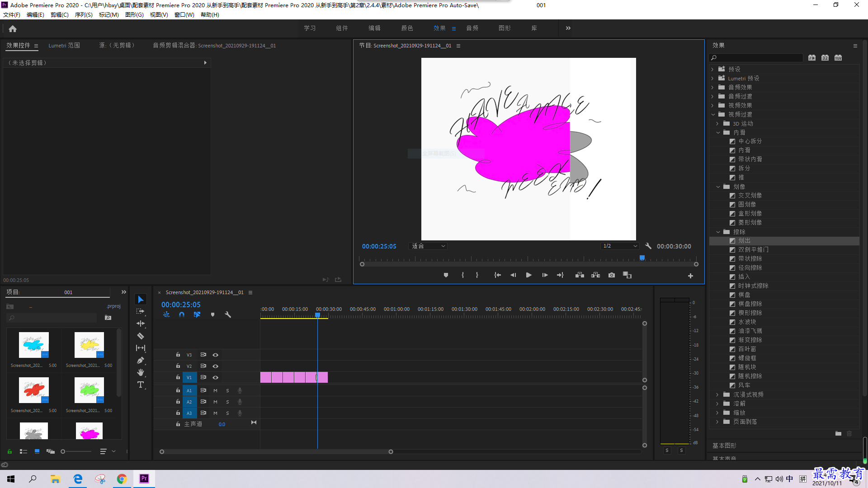Collapse the 视频过渡 folder
The width and height of the screenshot is (868, 488).
713,114
